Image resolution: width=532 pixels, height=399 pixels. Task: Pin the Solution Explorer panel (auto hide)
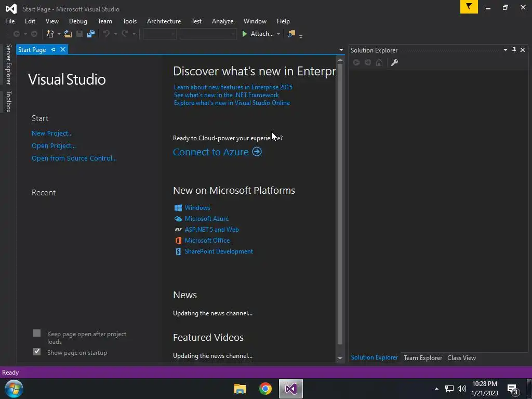514,50
